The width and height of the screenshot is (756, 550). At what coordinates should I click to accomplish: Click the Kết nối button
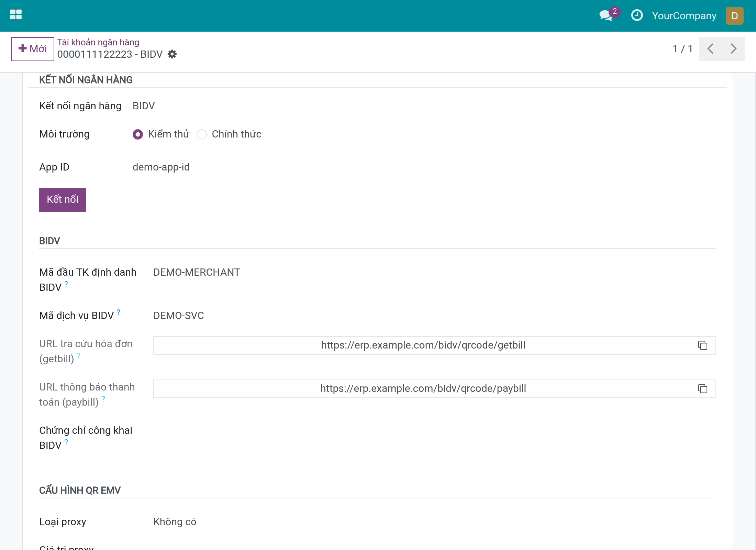point(63,200)
